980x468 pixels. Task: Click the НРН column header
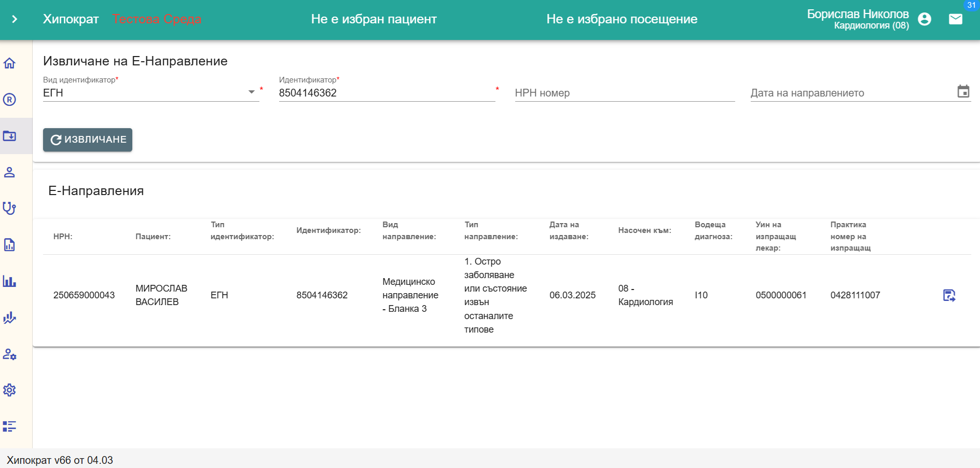click(63, 237)
